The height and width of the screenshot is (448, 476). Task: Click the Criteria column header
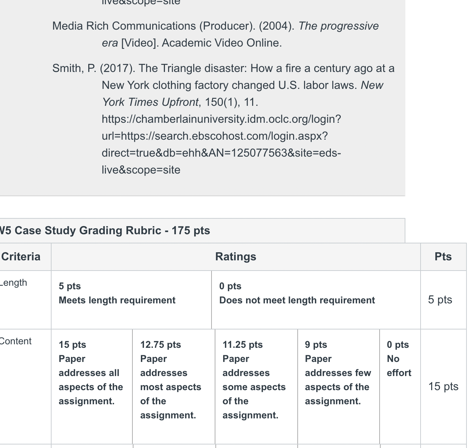21,256
